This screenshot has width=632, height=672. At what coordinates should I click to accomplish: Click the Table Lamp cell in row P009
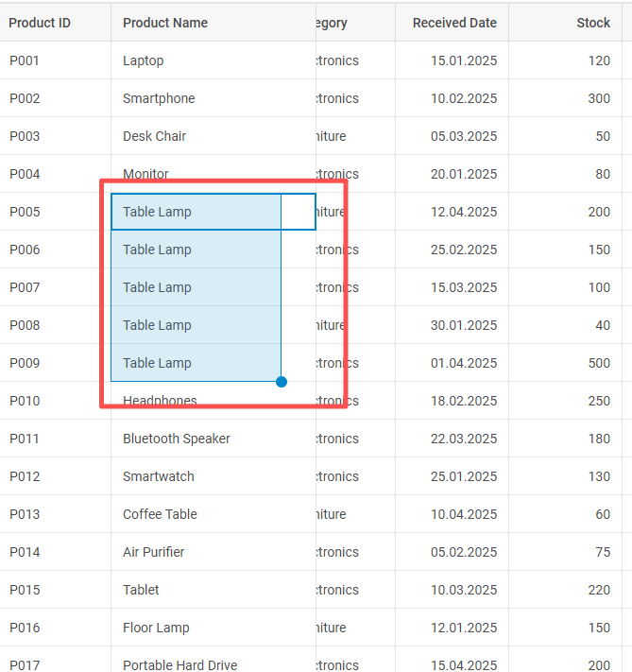click(x=157, y=363)
